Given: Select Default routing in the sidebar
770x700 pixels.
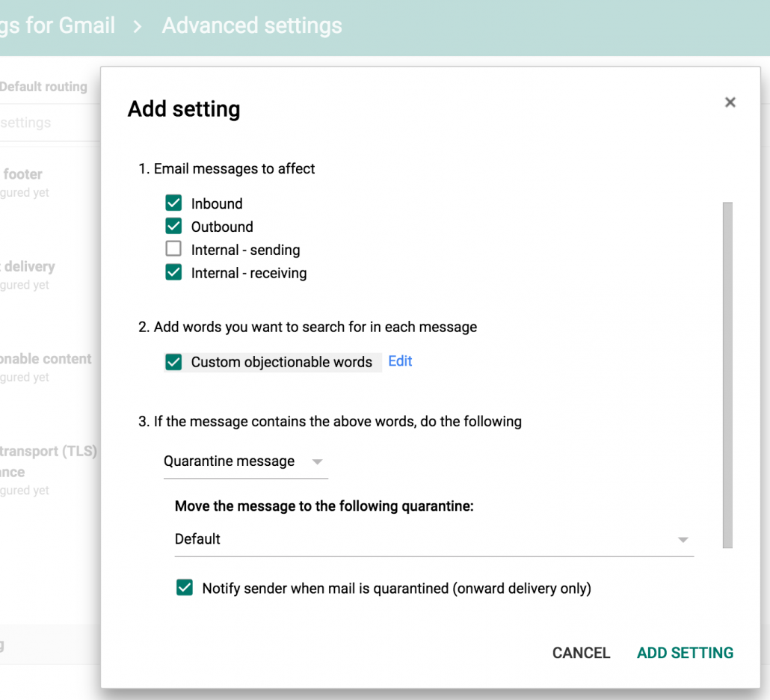Looking at the screenshot, I should 43,86.
